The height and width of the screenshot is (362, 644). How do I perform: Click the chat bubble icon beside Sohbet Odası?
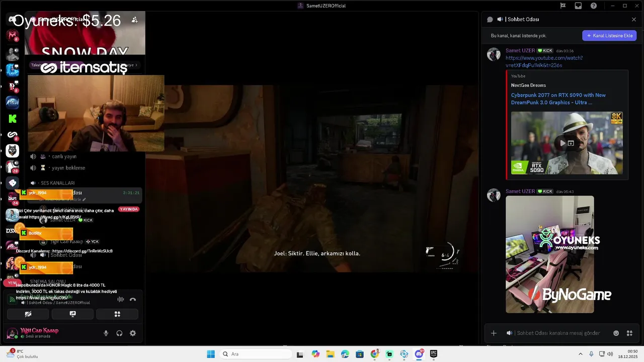click(490, 20)
